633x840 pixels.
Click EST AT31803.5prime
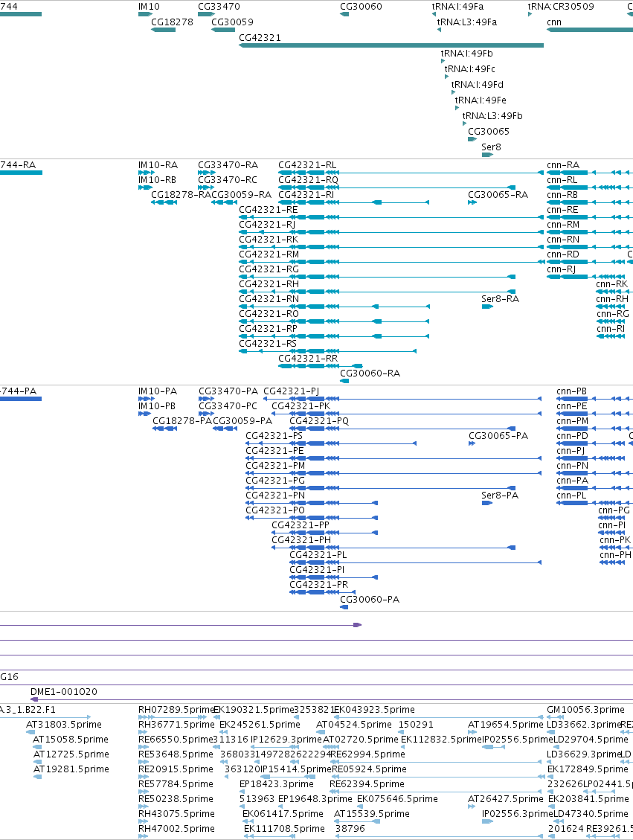click(x=64, y=724)
